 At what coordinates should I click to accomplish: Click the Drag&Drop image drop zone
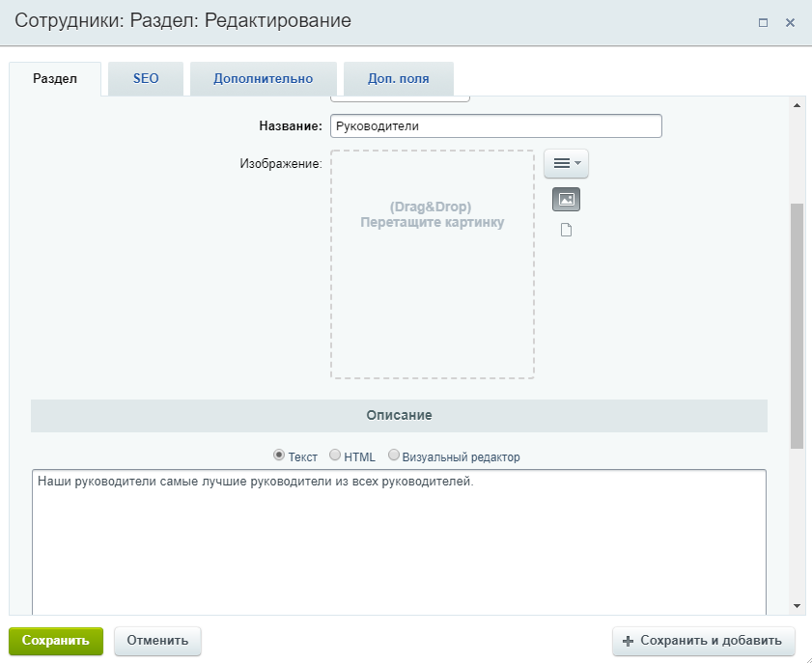click(433, 264)
